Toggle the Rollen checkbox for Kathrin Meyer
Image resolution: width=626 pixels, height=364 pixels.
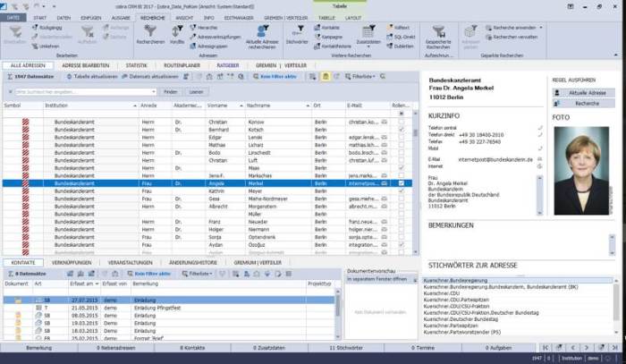401,191
